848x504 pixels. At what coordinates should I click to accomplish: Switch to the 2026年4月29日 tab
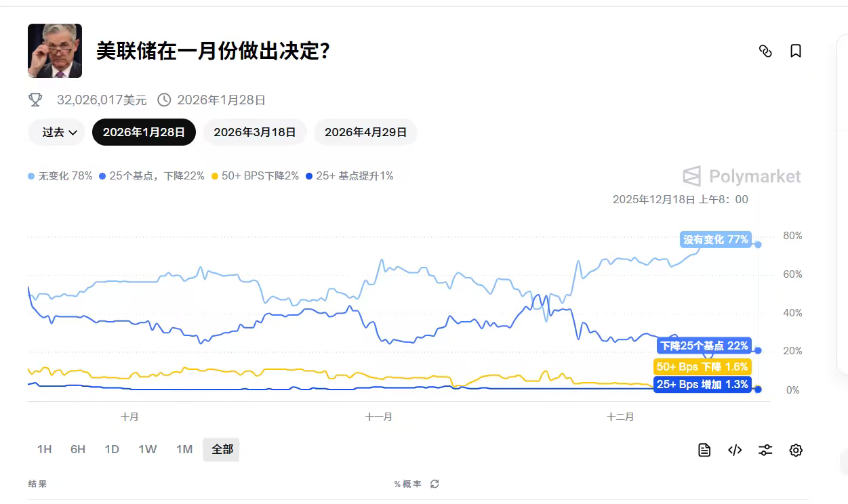pyautogui.click(x=365, y=132)
